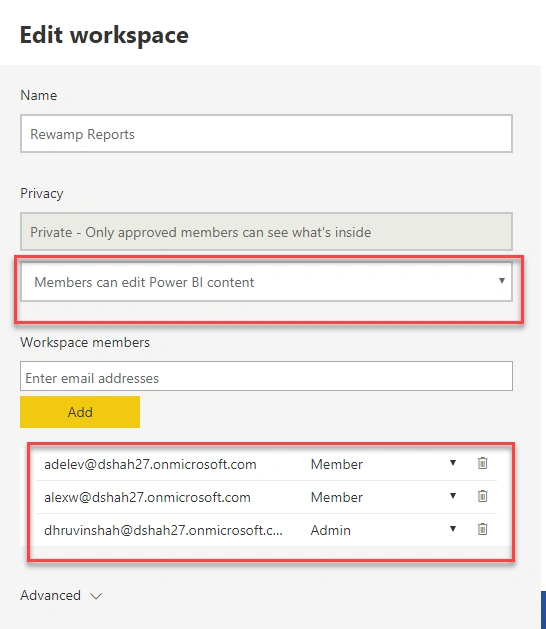This screenshot has height=629, width=546.
Task: Click the Member role text for adelev
Action: (x=337, y=464)
